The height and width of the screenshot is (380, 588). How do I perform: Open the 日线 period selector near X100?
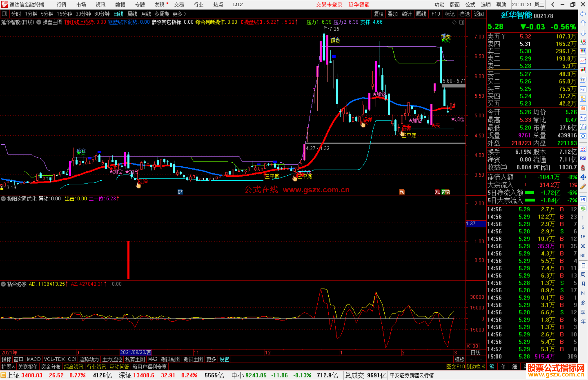coord(476,352)
